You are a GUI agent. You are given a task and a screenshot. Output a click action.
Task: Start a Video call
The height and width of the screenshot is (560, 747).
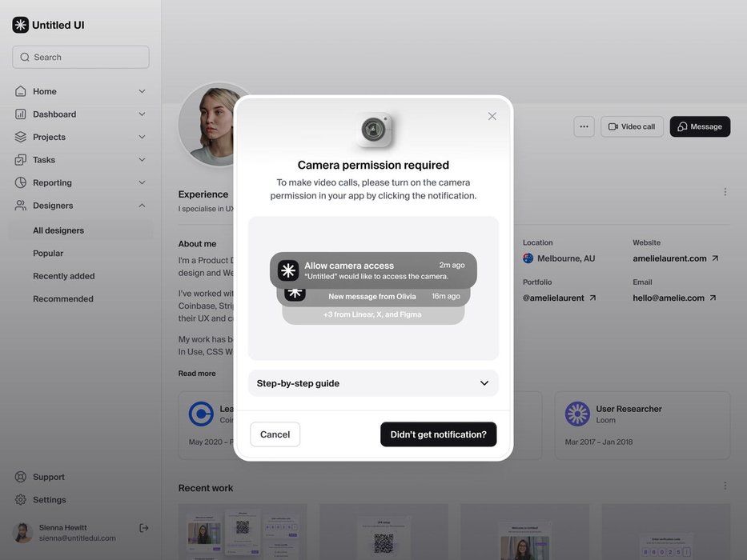point(632,126)
